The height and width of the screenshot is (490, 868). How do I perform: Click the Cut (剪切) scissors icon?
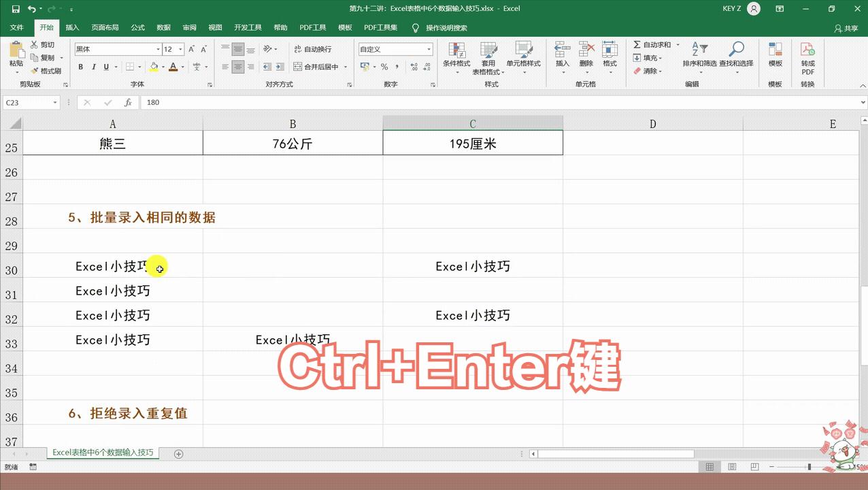(34, 44)
